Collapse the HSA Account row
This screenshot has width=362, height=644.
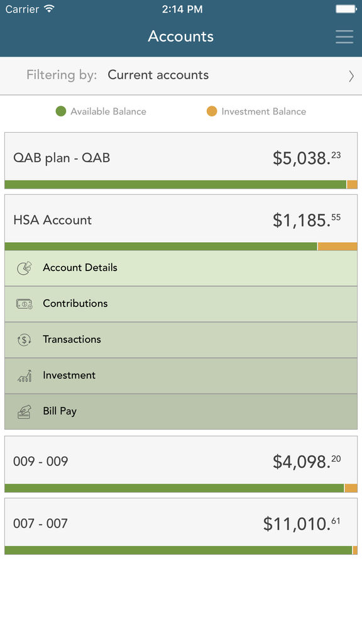coord(181,219)
